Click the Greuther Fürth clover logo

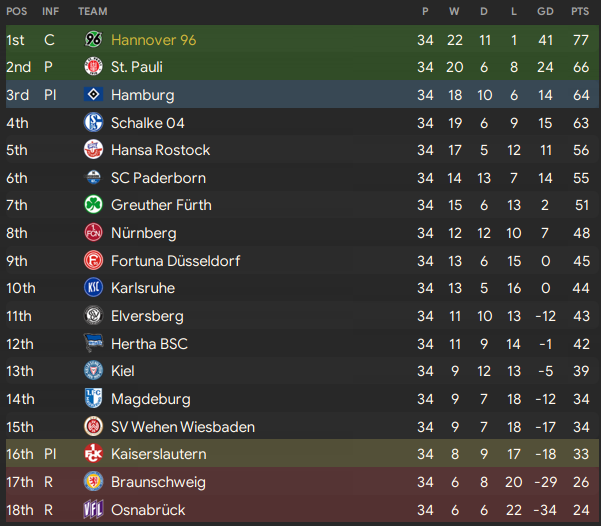pyautogui.click(x=93, y=204)
